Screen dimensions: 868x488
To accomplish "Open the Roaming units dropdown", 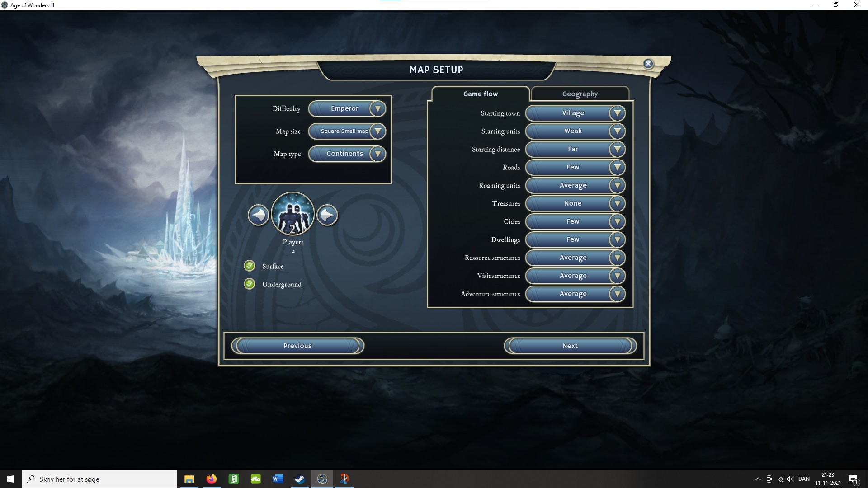I will pos(576,185).
